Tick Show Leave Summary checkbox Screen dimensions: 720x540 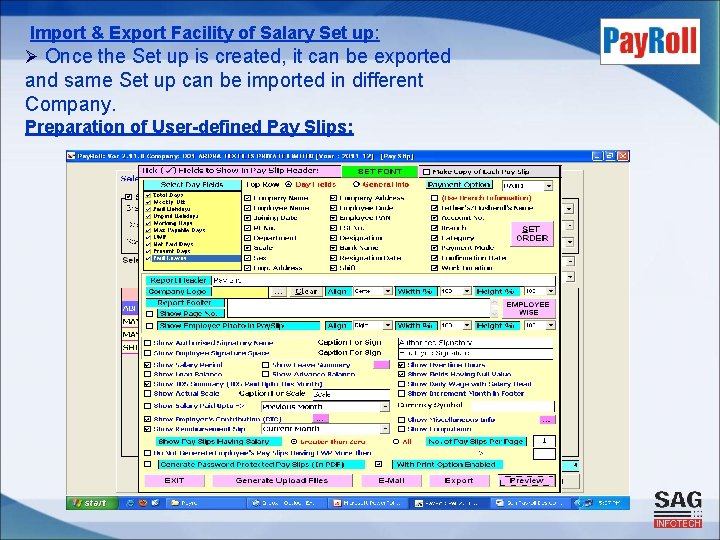point(265,365)
